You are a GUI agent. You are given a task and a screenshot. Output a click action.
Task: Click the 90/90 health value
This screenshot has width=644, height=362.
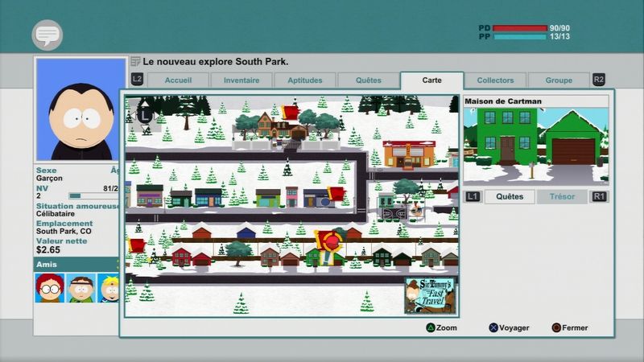point(559,28)
